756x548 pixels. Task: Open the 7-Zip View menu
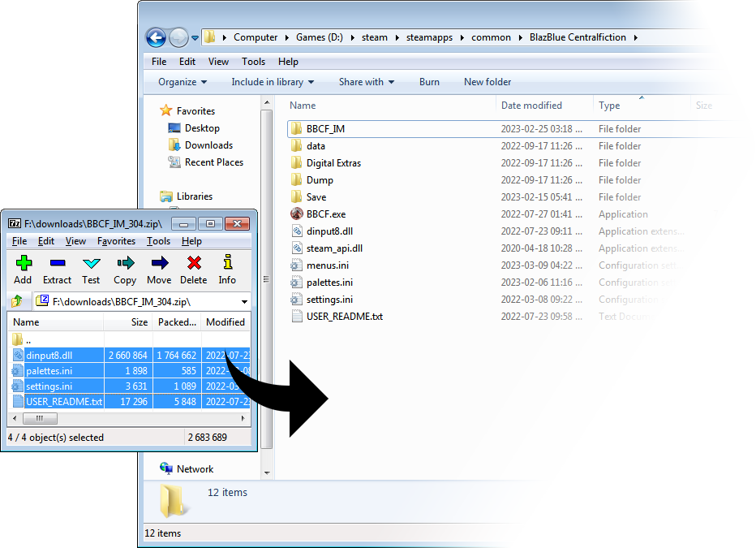(x=75, y=241)
